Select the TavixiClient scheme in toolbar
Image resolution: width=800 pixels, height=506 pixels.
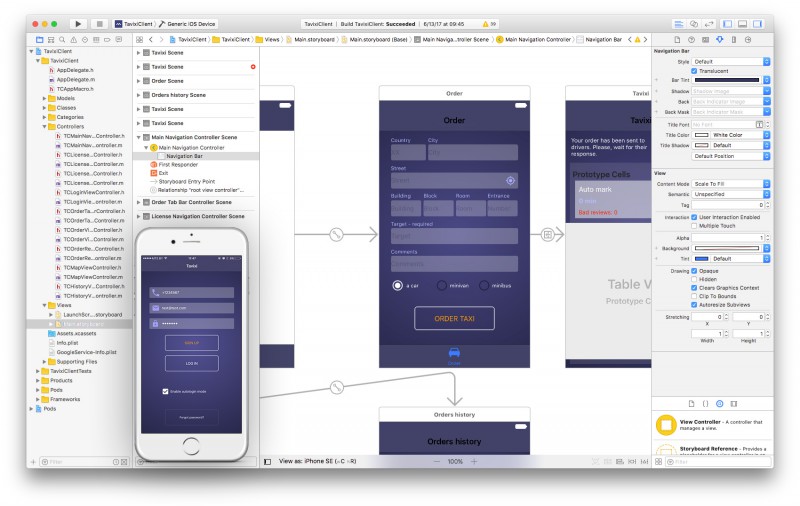(134, 23)
